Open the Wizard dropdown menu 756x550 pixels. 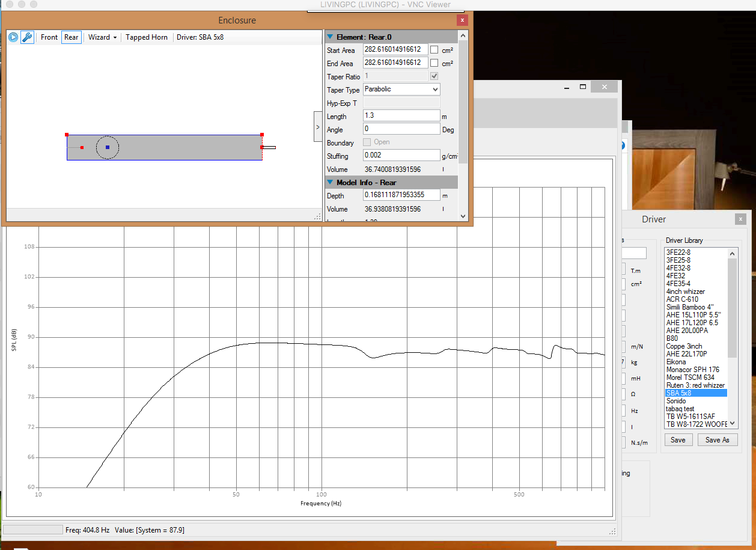point(102,37)
